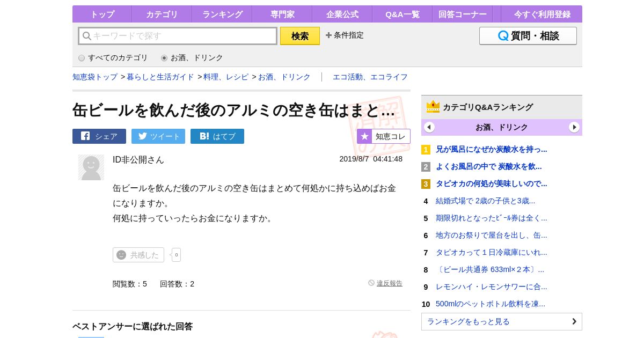Open 暮らしと生活ガイド breadcrumb link

coord(160,77)
